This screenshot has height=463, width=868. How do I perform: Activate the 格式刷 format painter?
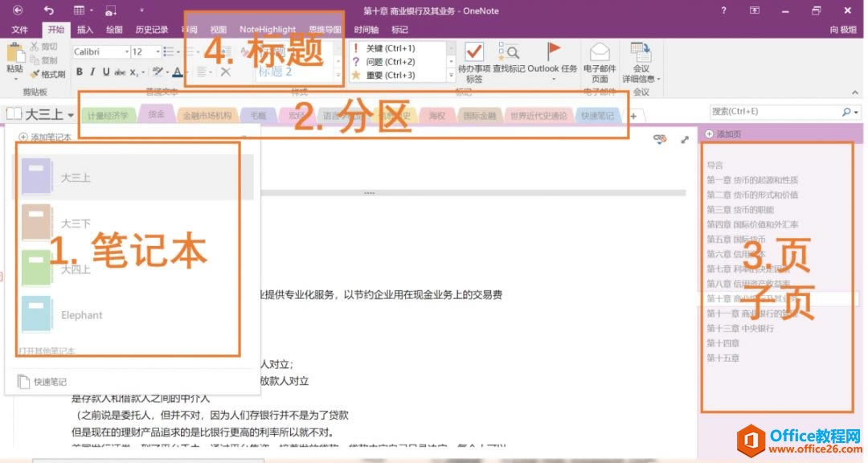(x=49, y=74)
